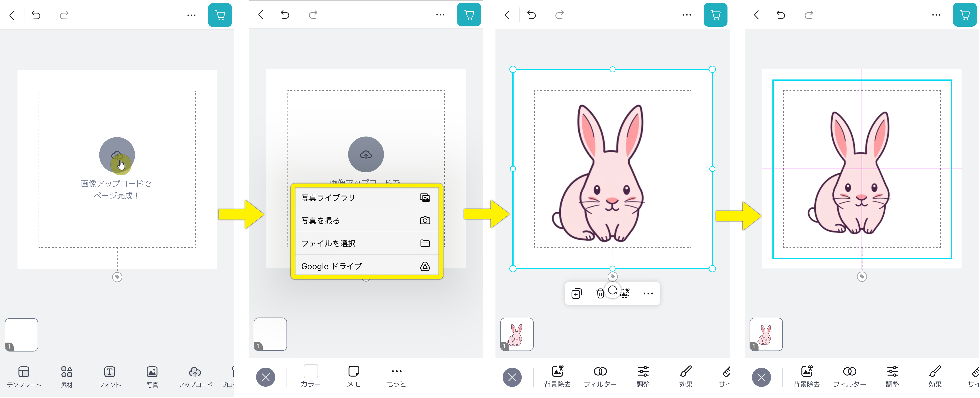
Task: Tap 背景除去 in the fourth screen toolbar
Action: [x=806, y=376]
